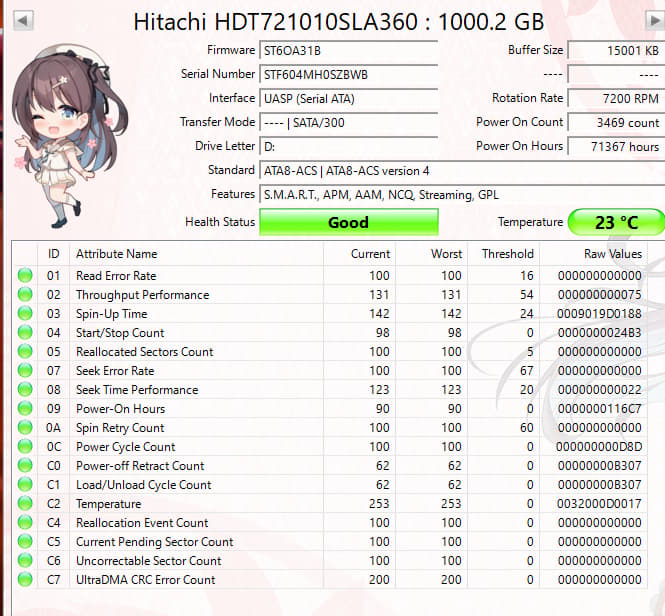This screenshot has height=616, width=665.
Task: Click the status icon for Temperature attribute
Action: tap(25, 504)
